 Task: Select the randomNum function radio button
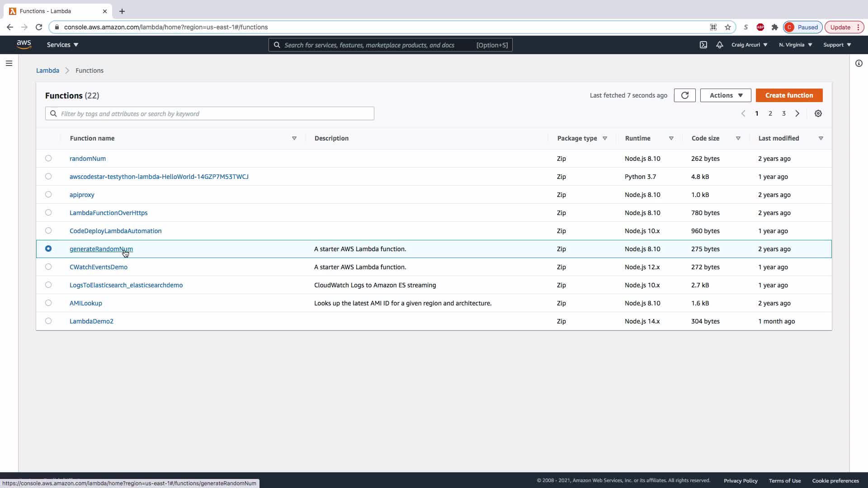click(48, 159)
